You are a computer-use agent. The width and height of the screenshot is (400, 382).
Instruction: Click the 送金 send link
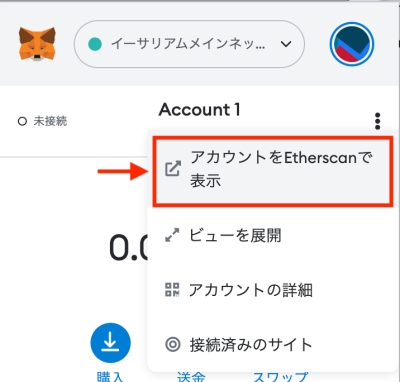(x=191, y=377)
